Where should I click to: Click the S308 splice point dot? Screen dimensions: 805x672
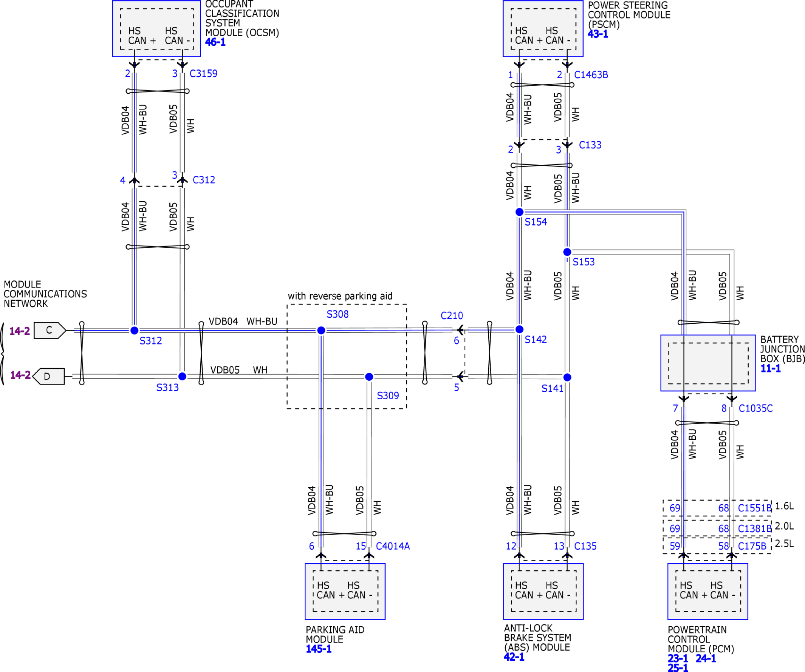(x=321, y=330)
